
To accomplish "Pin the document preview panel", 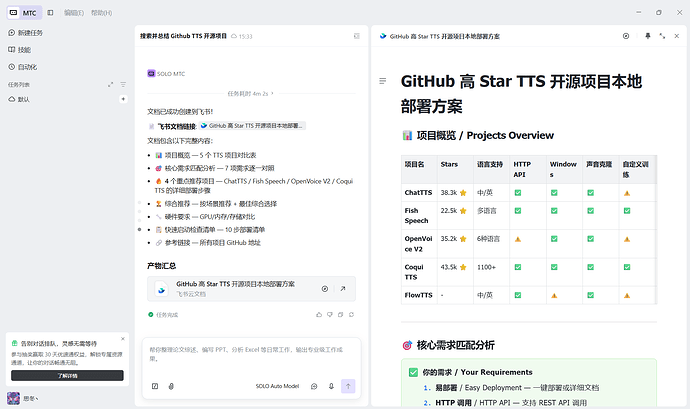I will tap(648, 36).
